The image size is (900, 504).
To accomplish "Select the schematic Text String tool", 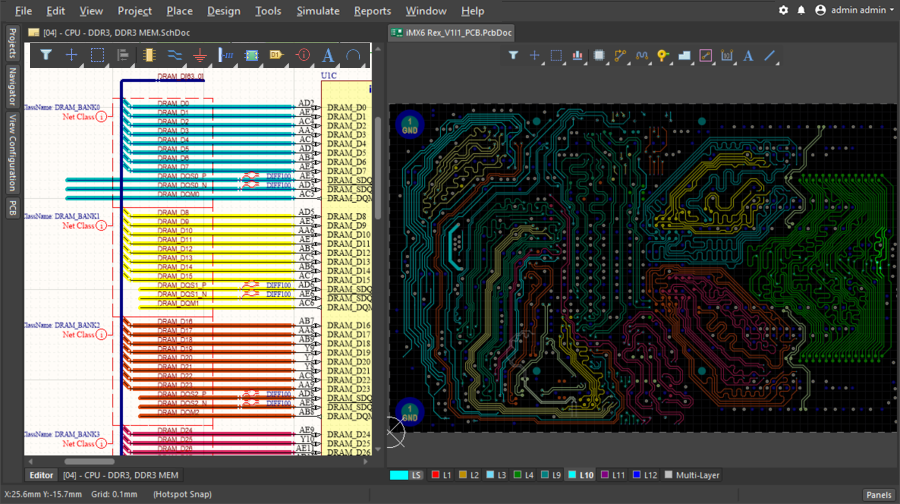I will coord(328,55).
